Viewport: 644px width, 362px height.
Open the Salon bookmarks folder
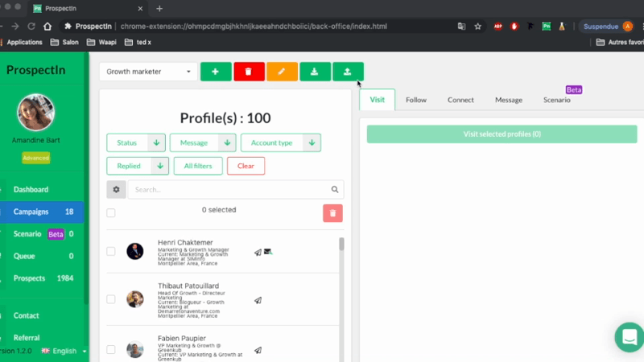[x=64, y=43]
